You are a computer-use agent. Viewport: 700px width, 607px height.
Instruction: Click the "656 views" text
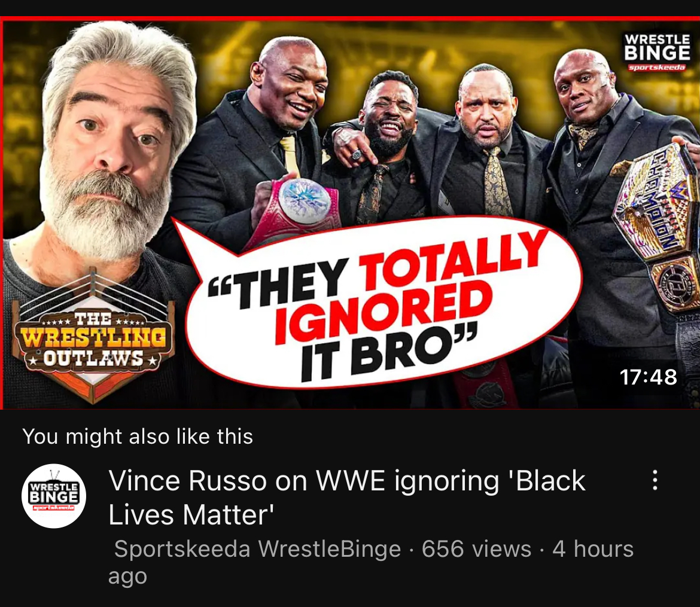(x=476, y=548)
